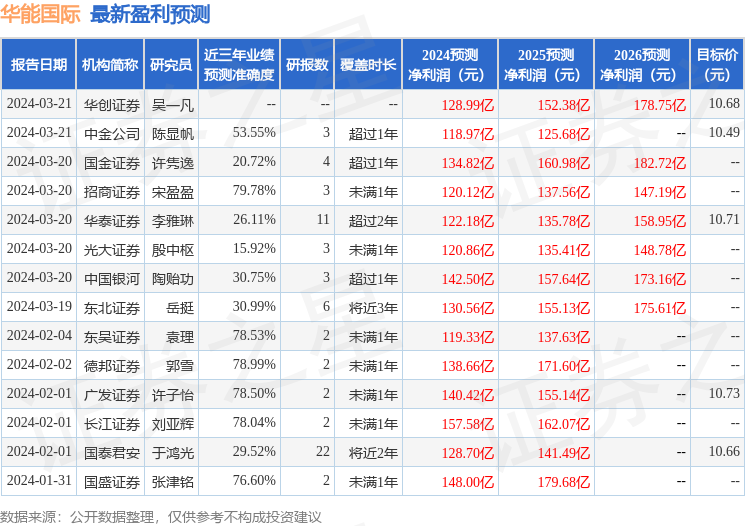Click researcher name 岳挺

(x=180, y=308)
